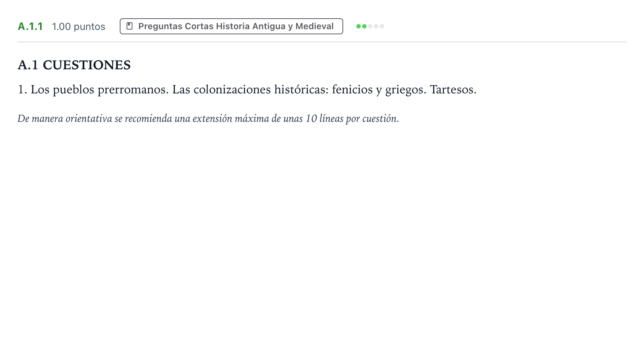Click the book icon in the category tag
Viewport: 644px width, 362px height.
[x=130, y=26]
